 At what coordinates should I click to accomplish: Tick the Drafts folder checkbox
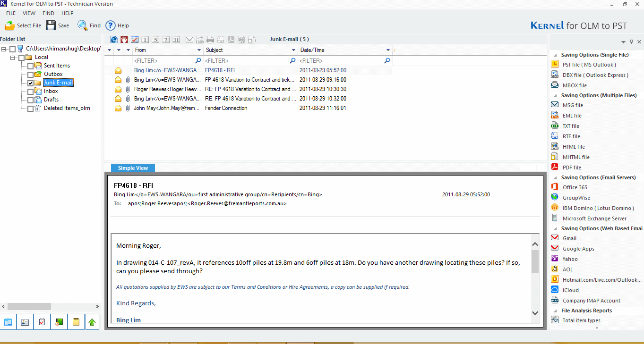click(x=30, y=100)
